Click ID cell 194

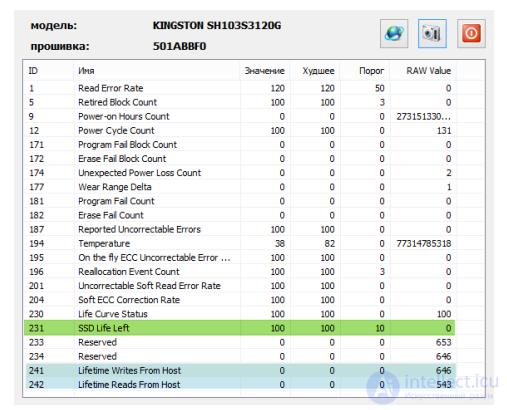click(36, 244)
